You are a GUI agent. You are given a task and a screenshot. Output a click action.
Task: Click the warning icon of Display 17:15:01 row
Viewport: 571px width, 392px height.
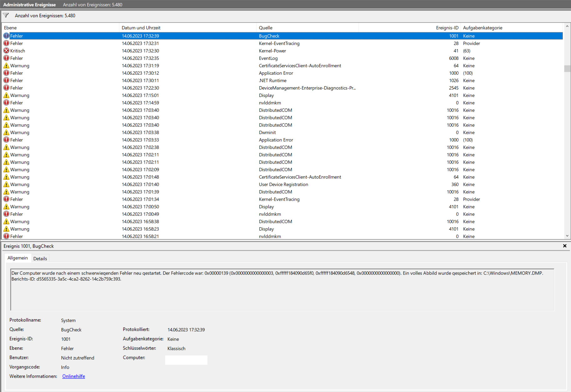pos(6,95)
